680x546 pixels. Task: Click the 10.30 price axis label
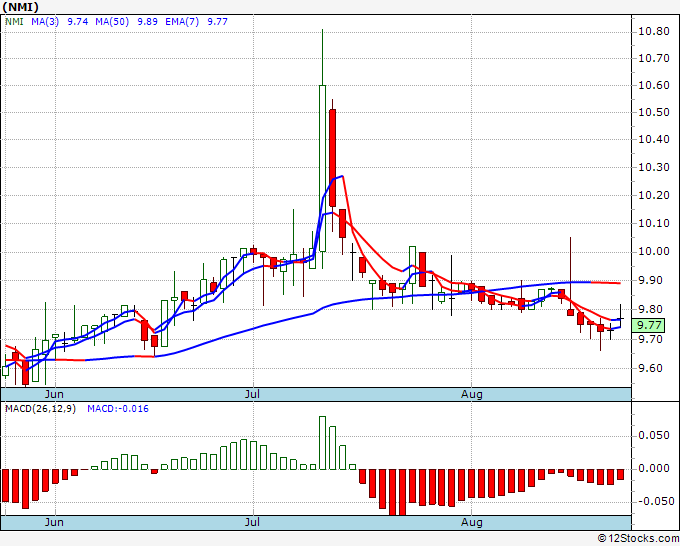coord(654,167)
